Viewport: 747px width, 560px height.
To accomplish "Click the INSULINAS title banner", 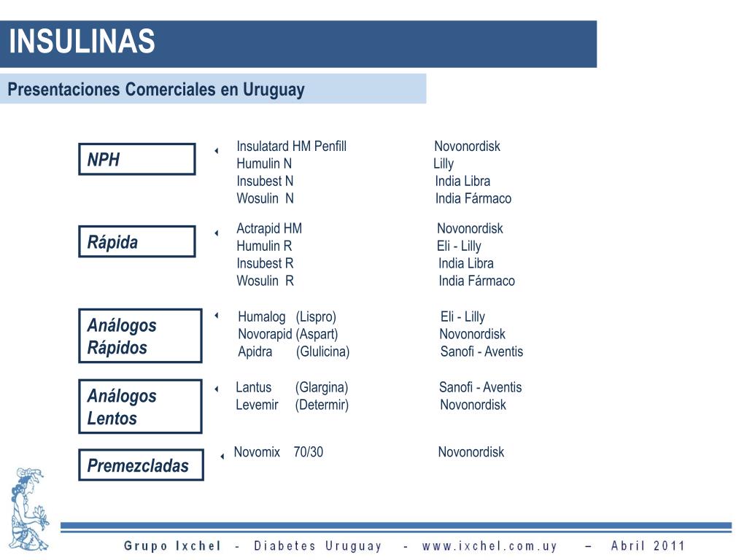I will (298, 44).
